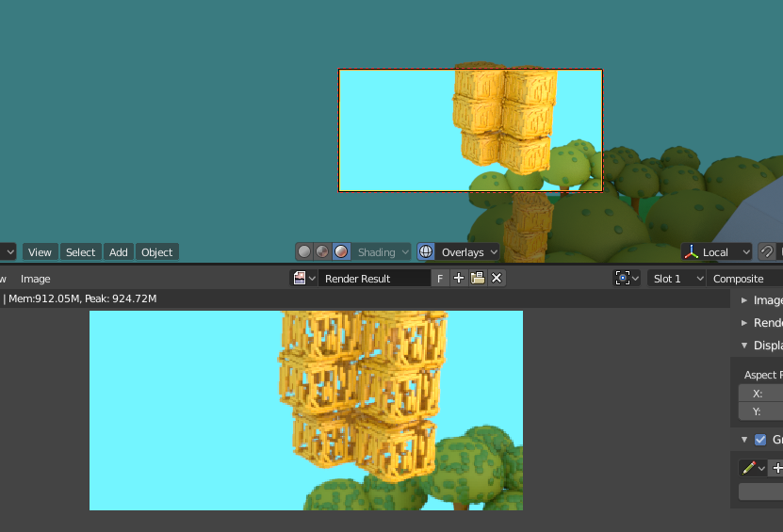Unlink the image with X icon

tap(497, 278)
